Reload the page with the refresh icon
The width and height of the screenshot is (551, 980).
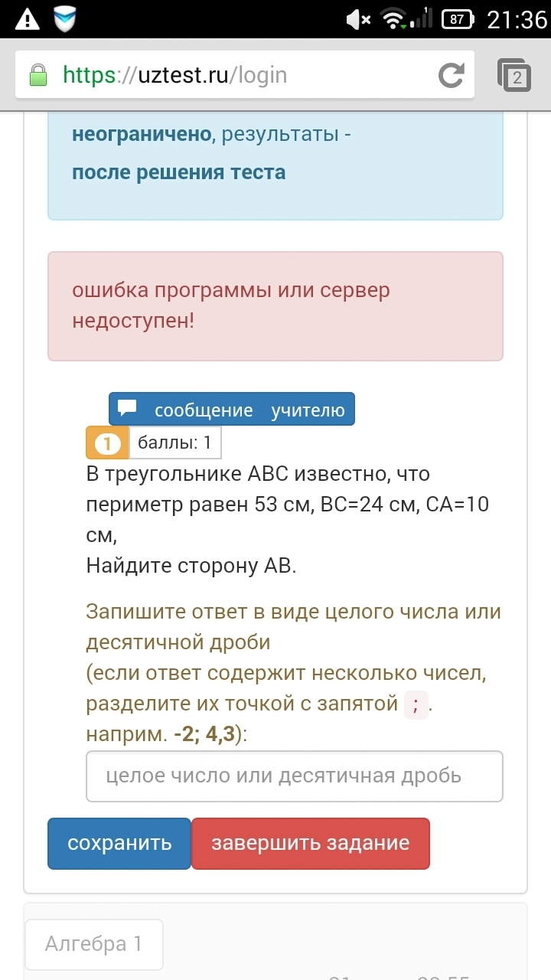(x=451, y=75)
